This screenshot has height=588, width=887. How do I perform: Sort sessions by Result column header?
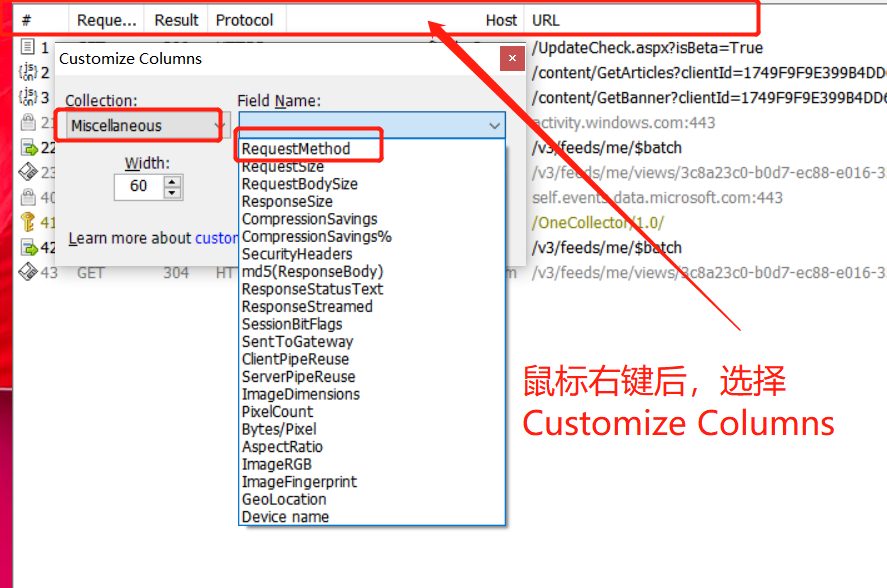[176, 20]
